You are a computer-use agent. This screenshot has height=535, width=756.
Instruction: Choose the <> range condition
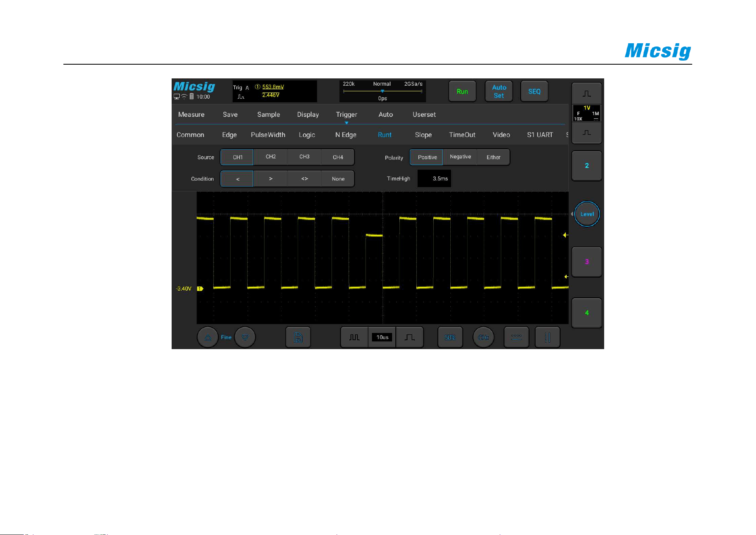[x=304, y=179]
